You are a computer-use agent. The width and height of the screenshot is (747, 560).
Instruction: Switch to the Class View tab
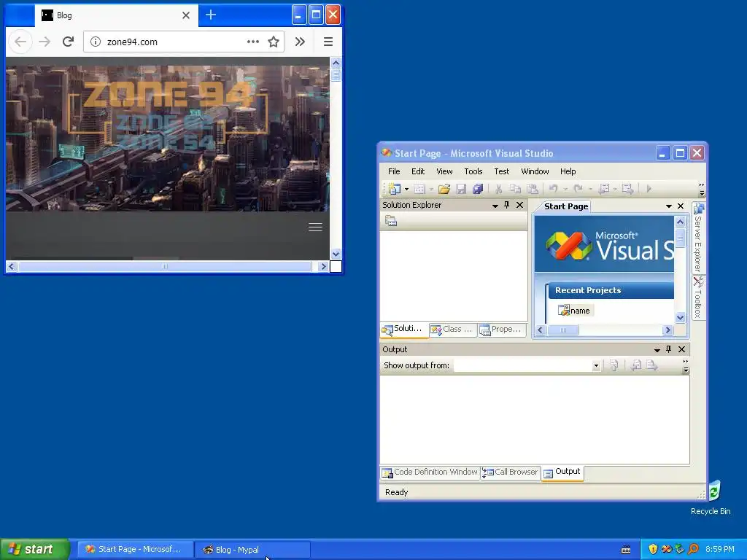(452, 330)
